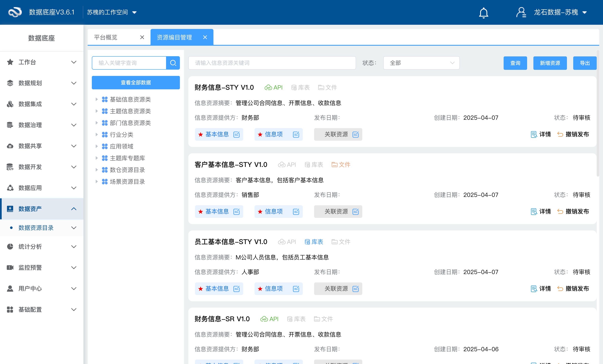Switch to the 平台概览 tab
This screenshot has height=364, width=603.
(x=106, y=37)
